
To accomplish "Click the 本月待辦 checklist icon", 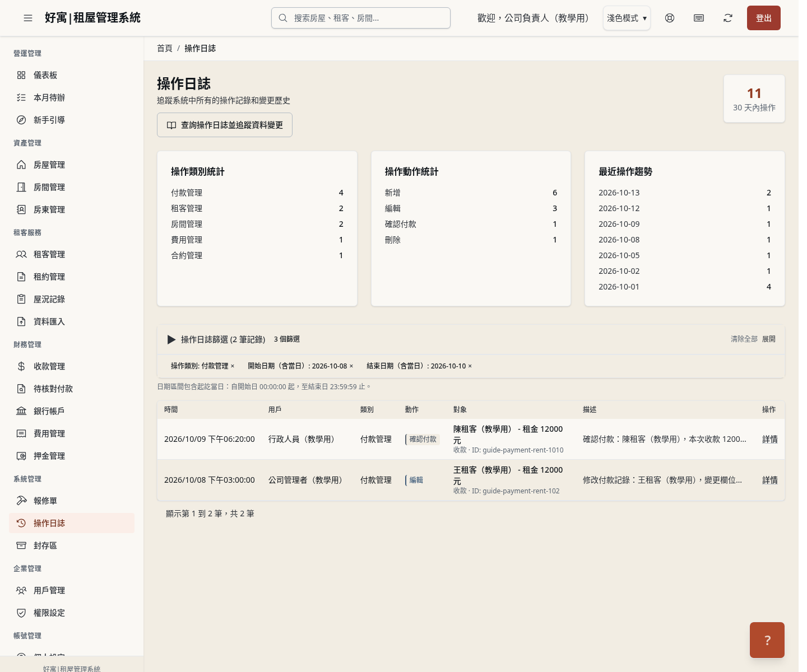I will [x=21, y=97].
